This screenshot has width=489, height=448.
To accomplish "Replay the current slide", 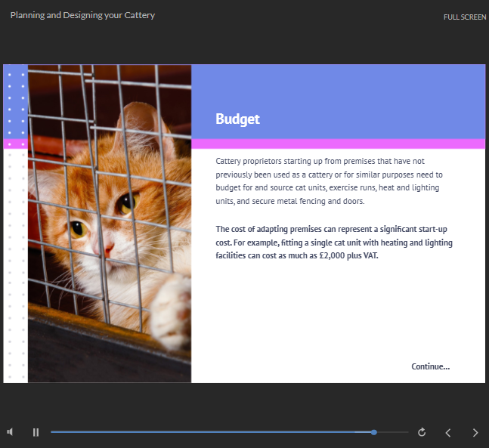I will point(422,432).
